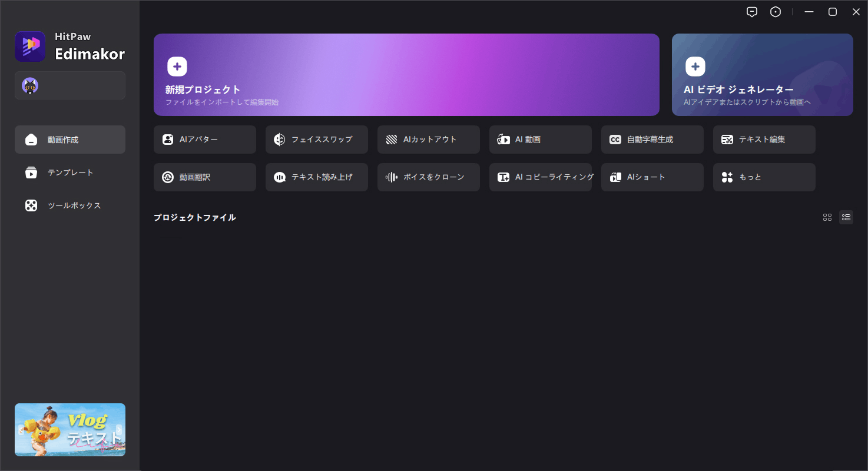The image size is (868, 471).
Task: Open the user avatar profile box
Action: click(x=70, y=85)
